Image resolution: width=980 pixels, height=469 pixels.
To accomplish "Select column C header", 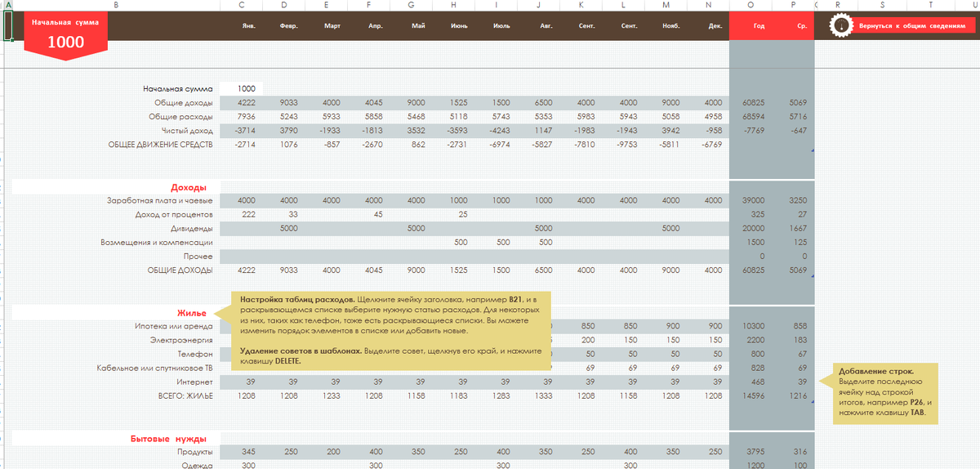I will click(x=242, y=5).
